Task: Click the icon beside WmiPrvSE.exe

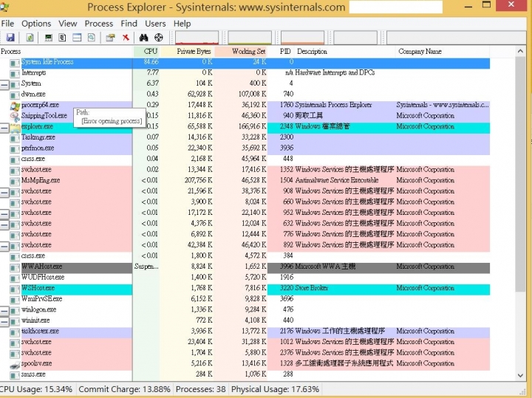Action: 15,300
